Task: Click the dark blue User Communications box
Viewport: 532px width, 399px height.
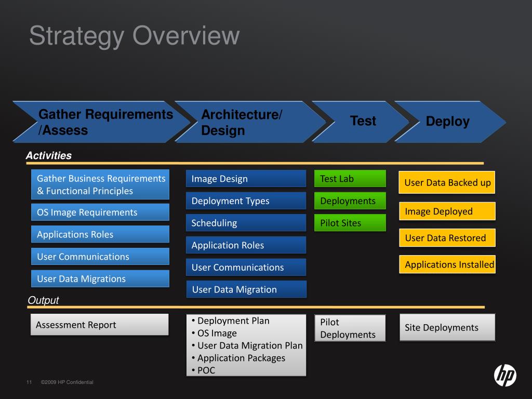Action: 246,268
